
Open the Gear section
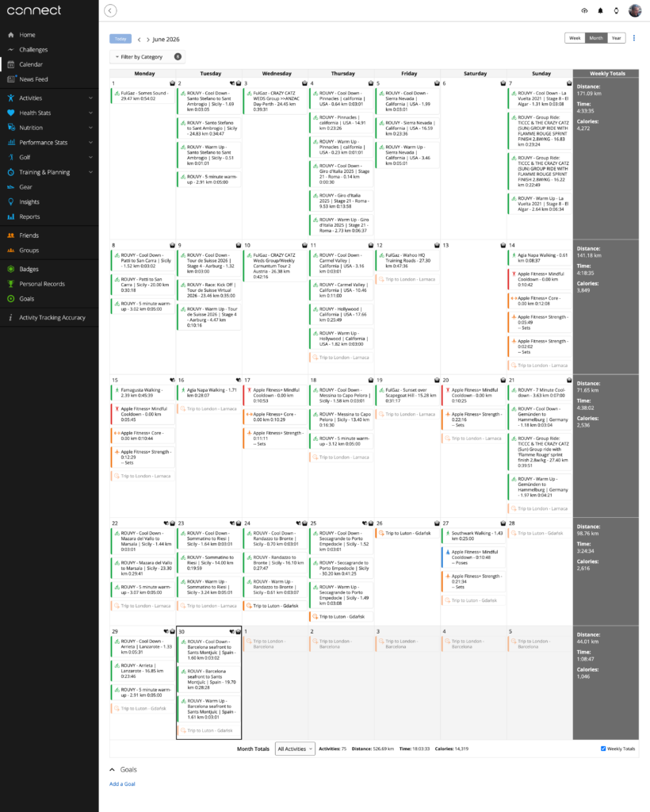point(25,187)
